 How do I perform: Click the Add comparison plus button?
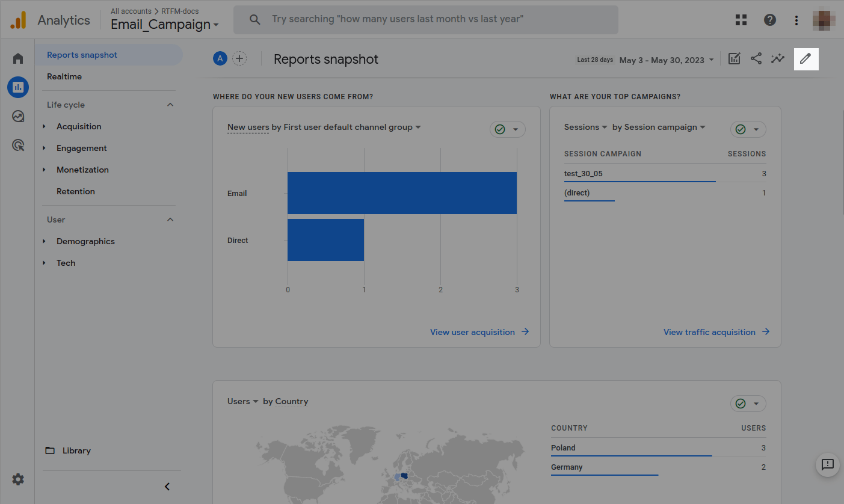tap(239, 58)
